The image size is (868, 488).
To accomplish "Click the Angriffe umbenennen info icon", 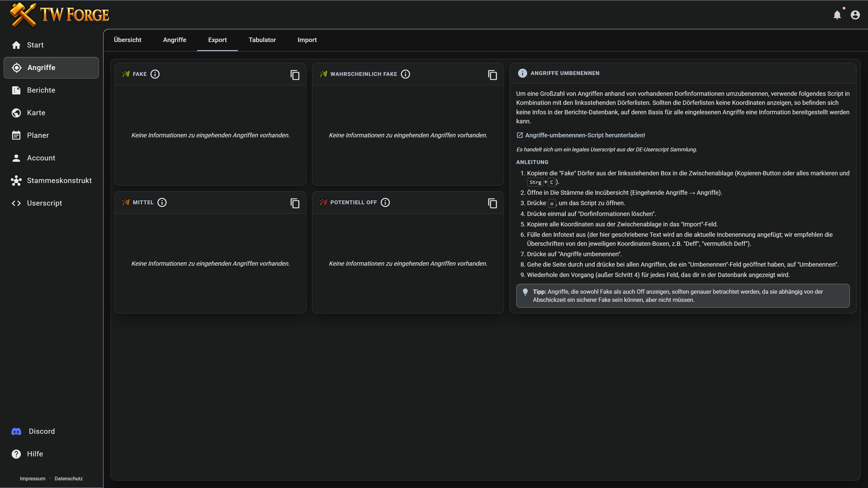I will (522, 73).
